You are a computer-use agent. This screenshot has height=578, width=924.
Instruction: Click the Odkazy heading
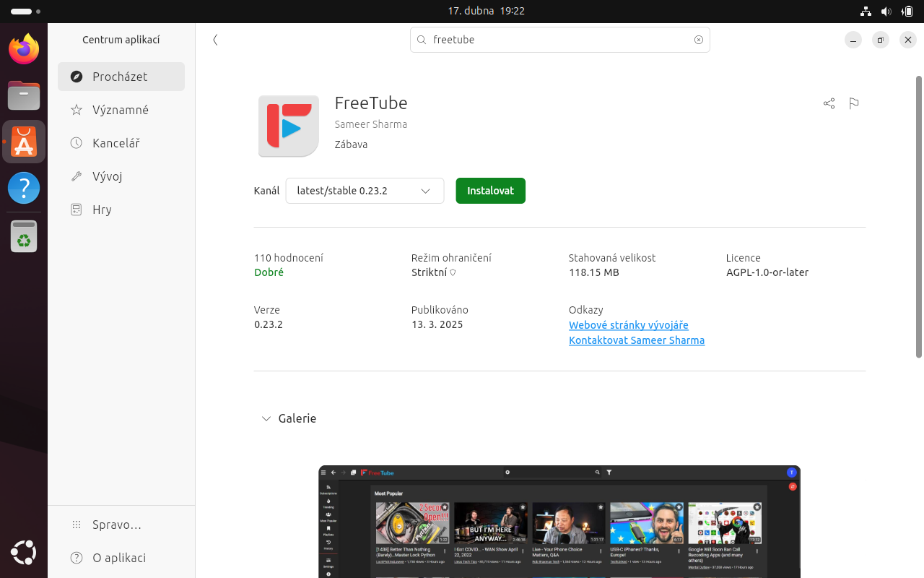coord(586,310)
